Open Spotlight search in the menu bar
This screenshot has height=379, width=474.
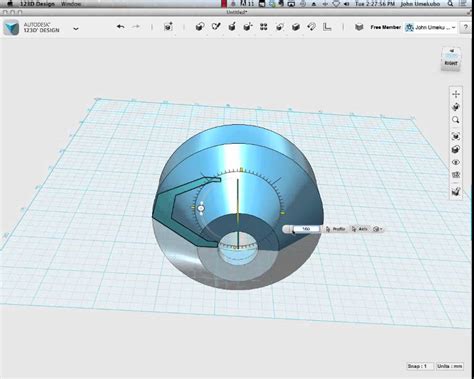pos(450,4)
